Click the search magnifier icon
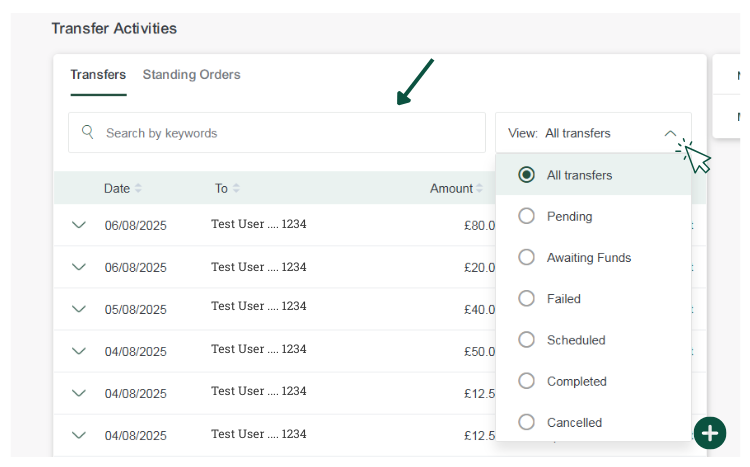This screenshot has width=750, height=467. click(88, 132)
